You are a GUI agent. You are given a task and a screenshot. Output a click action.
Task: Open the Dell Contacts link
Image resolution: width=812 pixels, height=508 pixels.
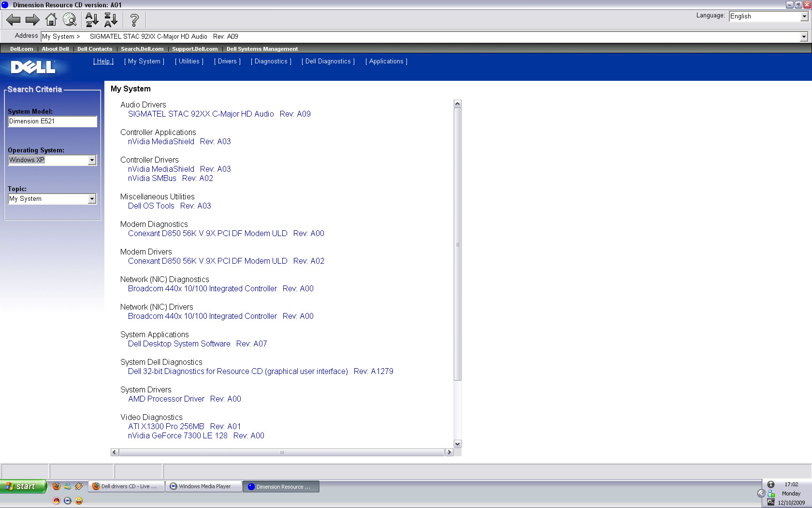pyautogui.click(x=95, y=49)
